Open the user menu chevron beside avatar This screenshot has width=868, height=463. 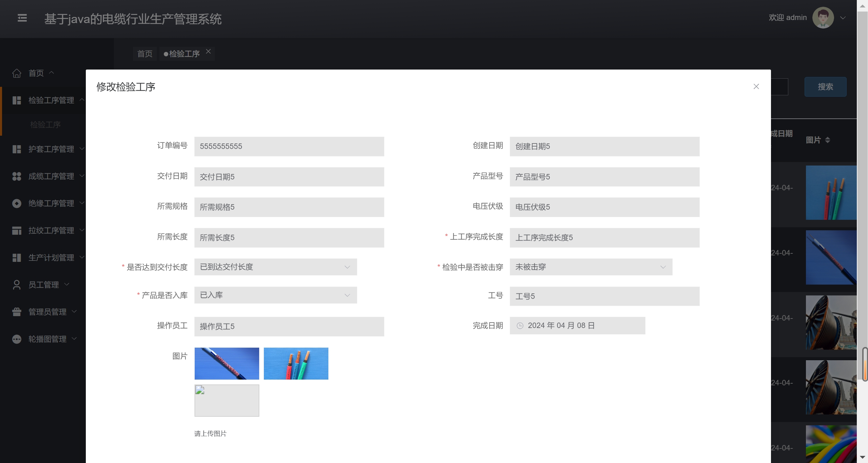(843, 18)
